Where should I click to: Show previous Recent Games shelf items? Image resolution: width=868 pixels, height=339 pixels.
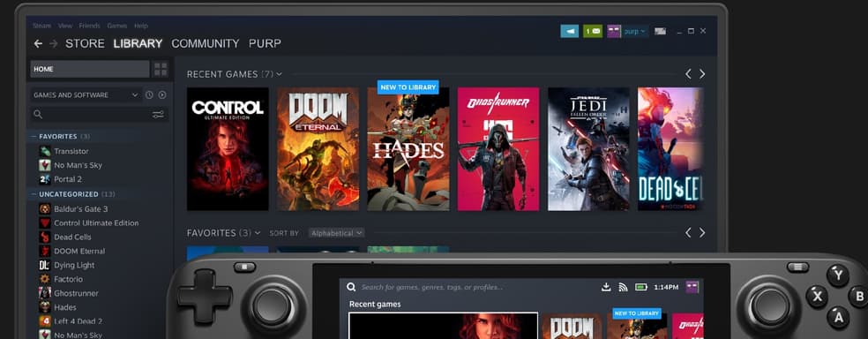[688, 73]
